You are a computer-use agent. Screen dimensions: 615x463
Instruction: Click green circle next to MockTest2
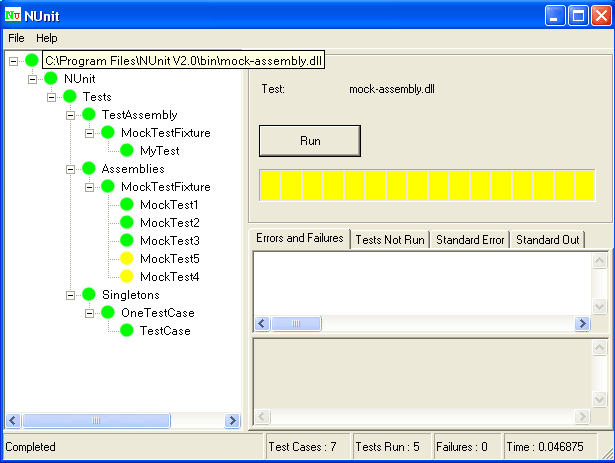coord(127,222)
